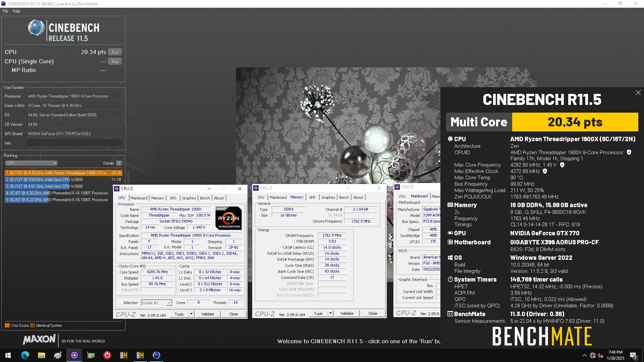Open the green hardware taskbar icon
Screen dimensions: 644x362
[x=91, y=355]
